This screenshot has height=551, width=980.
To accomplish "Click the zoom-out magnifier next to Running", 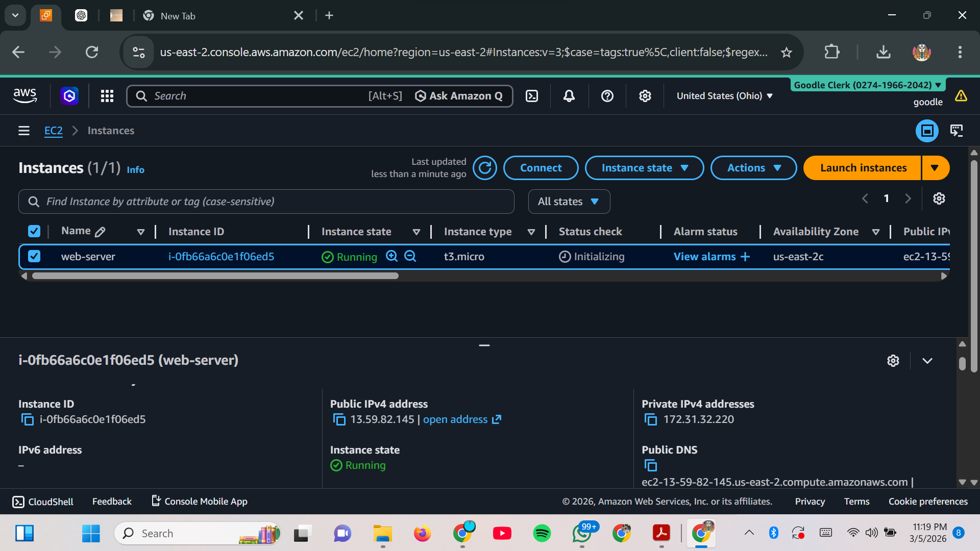I will pyautogui.click(x=410, y=256).
